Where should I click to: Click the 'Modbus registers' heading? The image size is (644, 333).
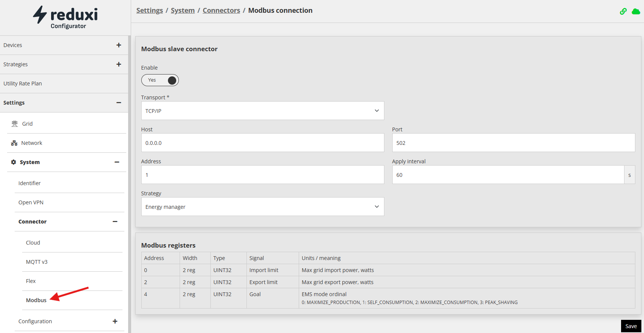click(x=168, y=245)
